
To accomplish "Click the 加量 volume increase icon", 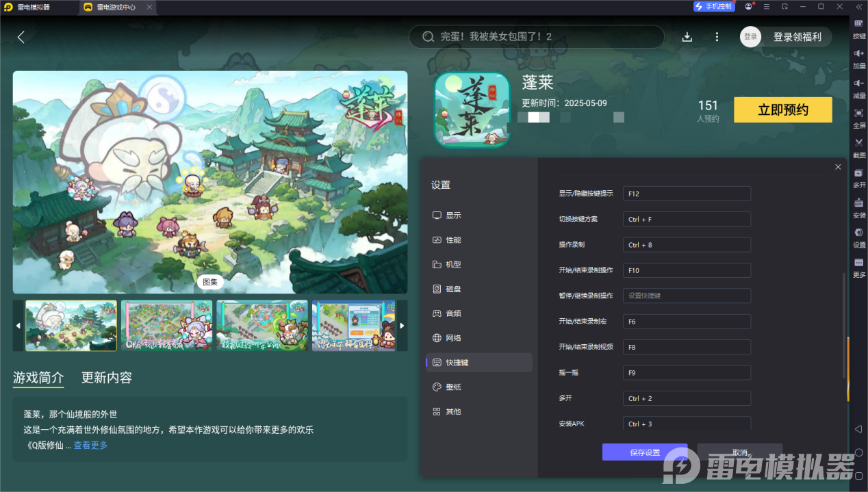I will click(x=858, y=57).
